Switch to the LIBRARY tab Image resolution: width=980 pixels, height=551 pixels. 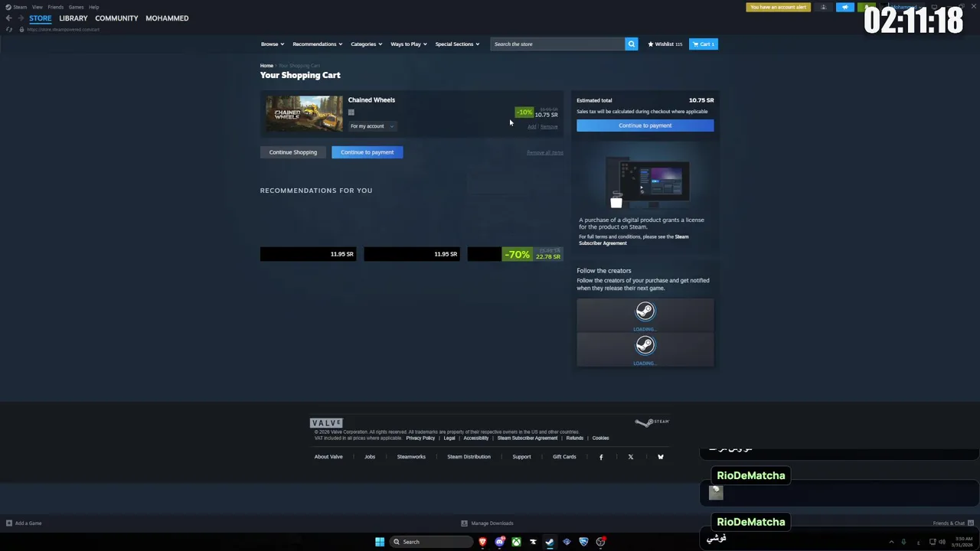73,18
